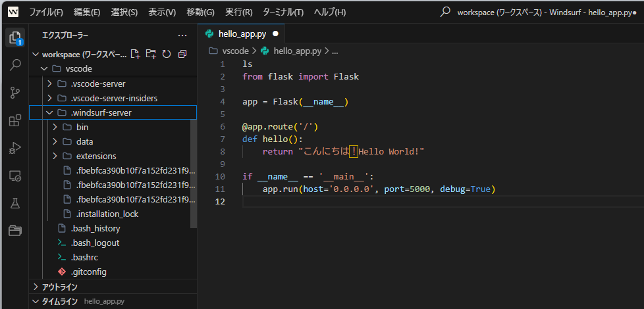Open the ファイル(F) menu
This screenshot has height=309, width=644.
[46, 12]
